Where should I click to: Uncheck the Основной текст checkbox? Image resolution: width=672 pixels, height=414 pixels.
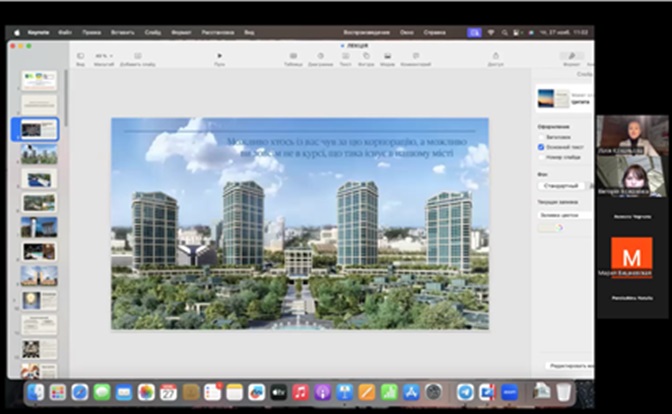click(x=541, y=147)
